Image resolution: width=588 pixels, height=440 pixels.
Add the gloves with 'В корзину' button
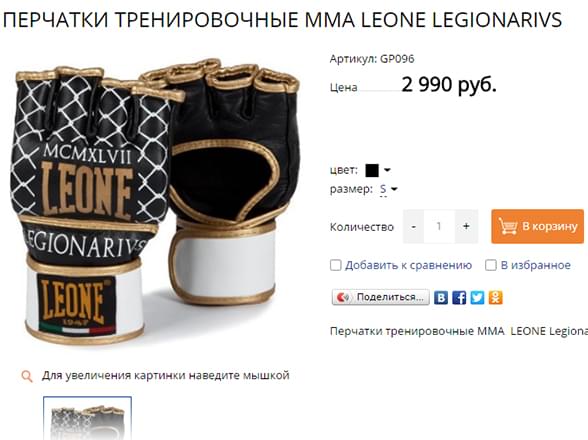(537, 226)
